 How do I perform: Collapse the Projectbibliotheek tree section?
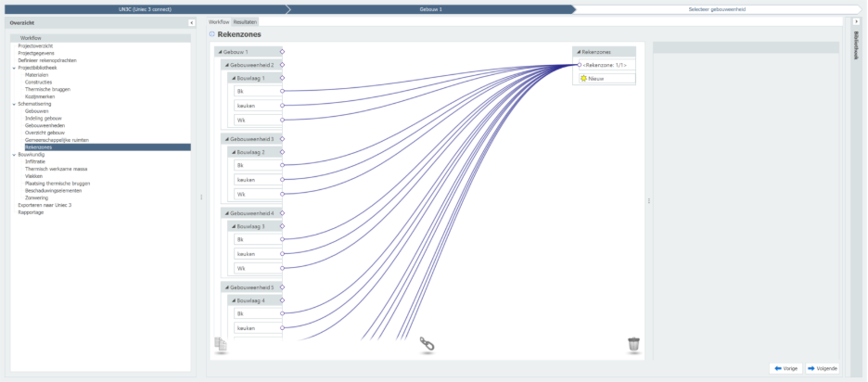(x=14, y=68)
